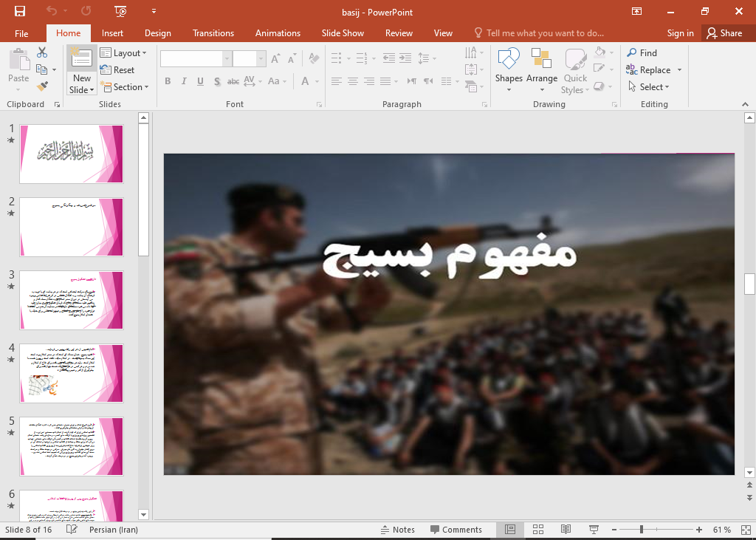Viewport: 756px width, 540px height.
Task: Start Slide Show from status bar icon
Action: [x=594, y=530]
